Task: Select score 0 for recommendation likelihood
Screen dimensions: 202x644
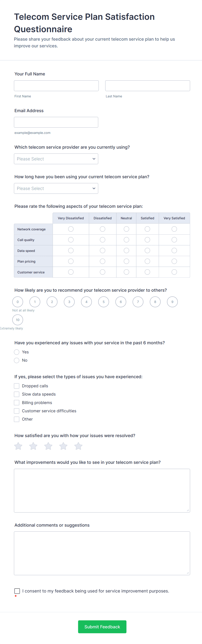Action: [17, 302]
